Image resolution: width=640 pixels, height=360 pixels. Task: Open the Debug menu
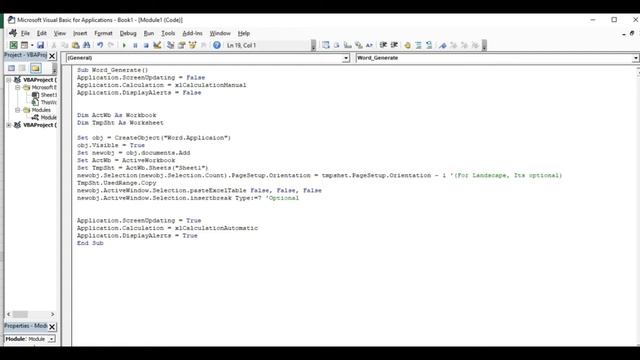click(x=128, y=33)
